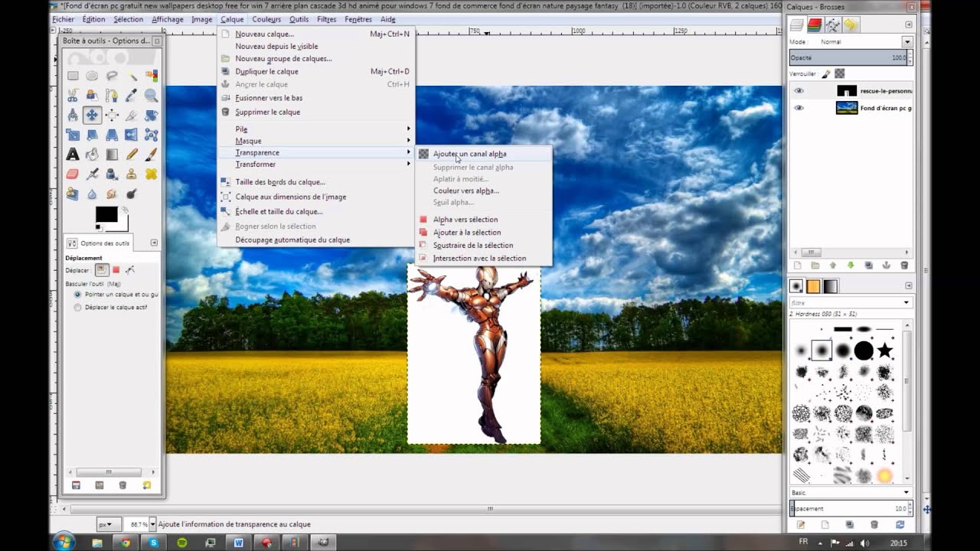The width and height of the screenshot is (980, 551).
Task: Select the Fuzzy Select magic wand tool
Action: click(132, 76)
